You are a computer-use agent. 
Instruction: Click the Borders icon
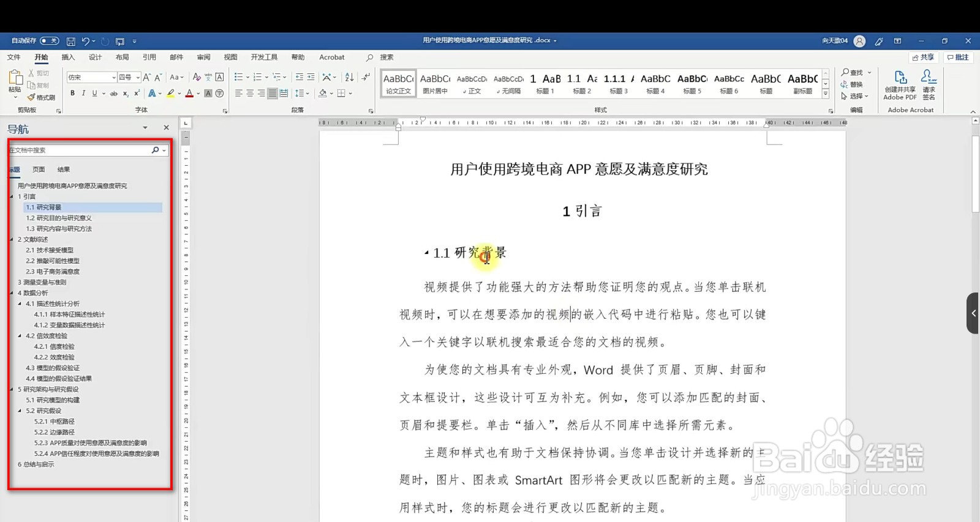pyautogui.click(x=341, y=93)
